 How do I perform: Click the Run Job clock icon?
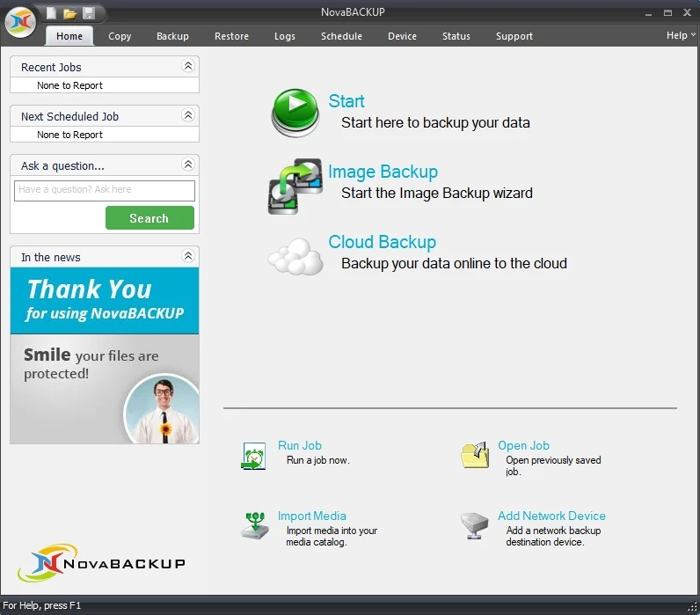[253, 455]
